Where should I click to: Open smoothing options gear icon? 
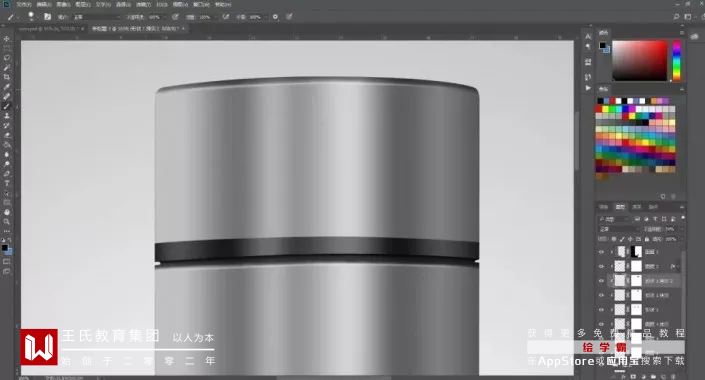(x=275, y=17)
